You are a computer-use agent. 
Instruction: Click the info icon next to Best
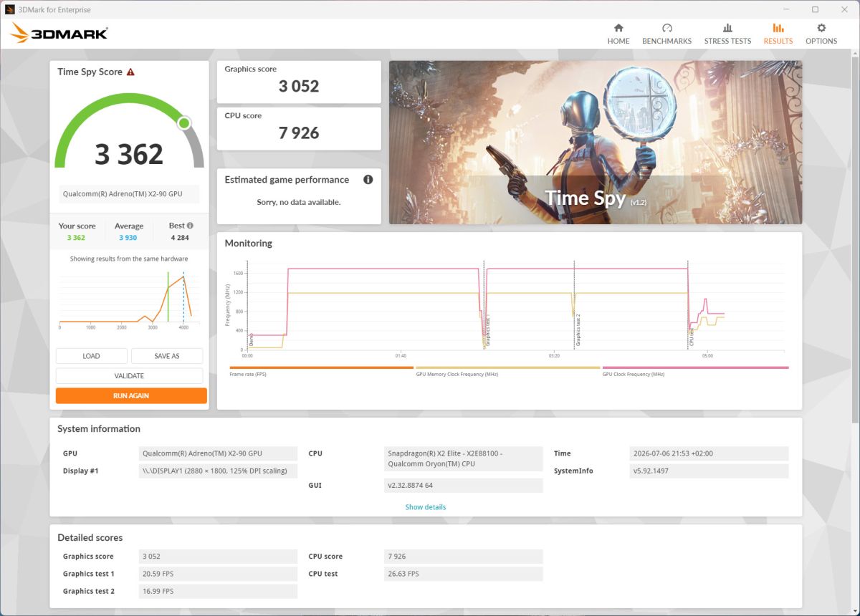[190, 226]
